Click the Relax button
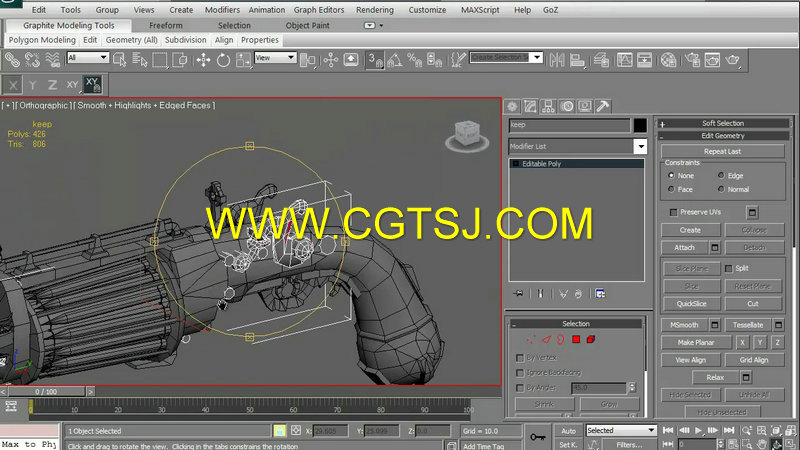 point(715,378)
